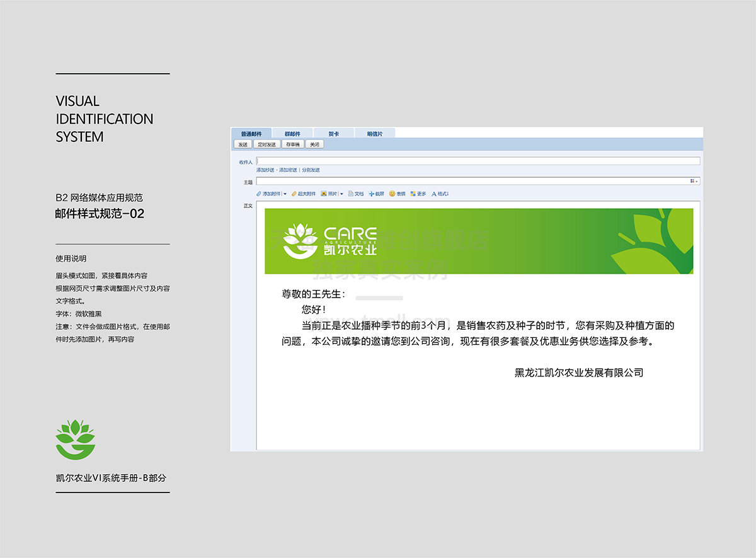Click the 添加附件 paperclip icon
This screenshot has height=558, width=756.
pos(259,194)
